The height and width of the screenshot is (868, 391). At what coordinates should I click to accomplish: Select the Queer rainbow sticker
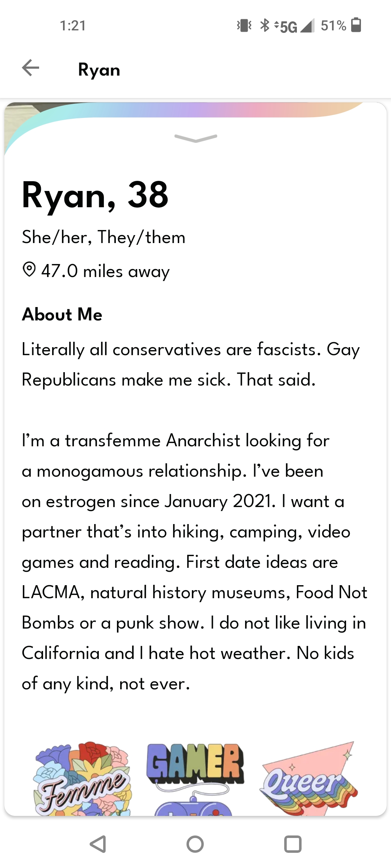[308, 778]
